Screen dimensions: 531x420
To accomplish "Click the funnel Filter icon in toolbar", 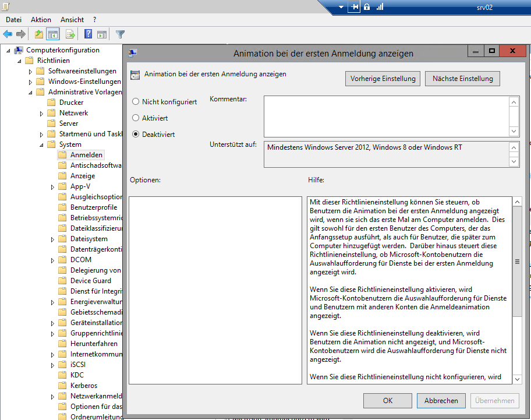I will coord(120,34).
